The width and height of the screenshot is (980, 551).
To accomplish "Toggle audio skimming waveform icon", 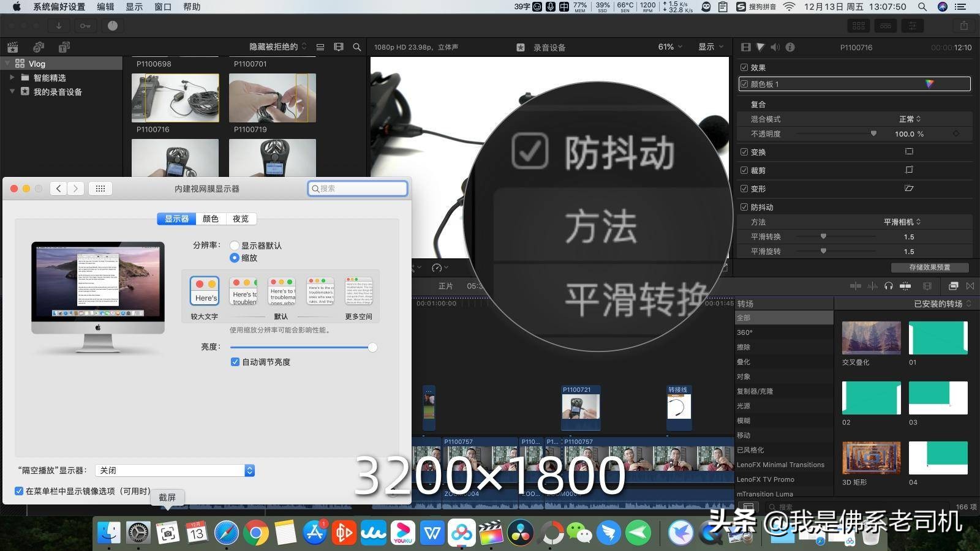I will [x=872, y=286].
